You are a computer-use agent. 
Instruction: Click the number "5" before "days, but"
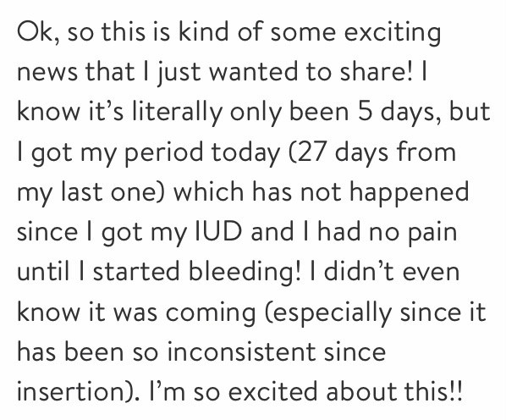tap(366, 112)
